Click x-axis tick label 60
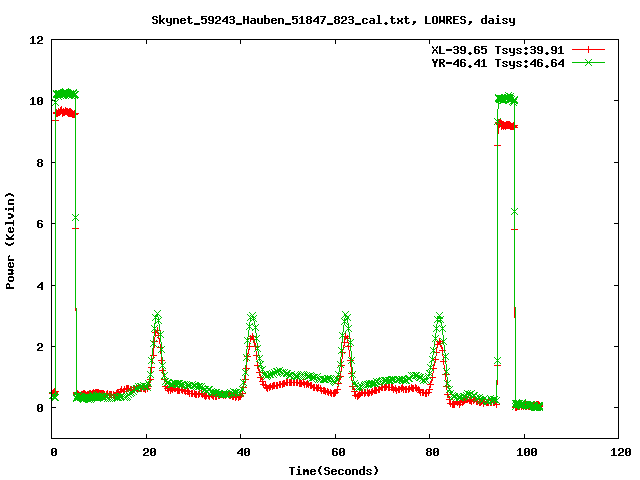The width and height of the screenshot is (640, 480). pyautogui.click(x=338, y=452)
